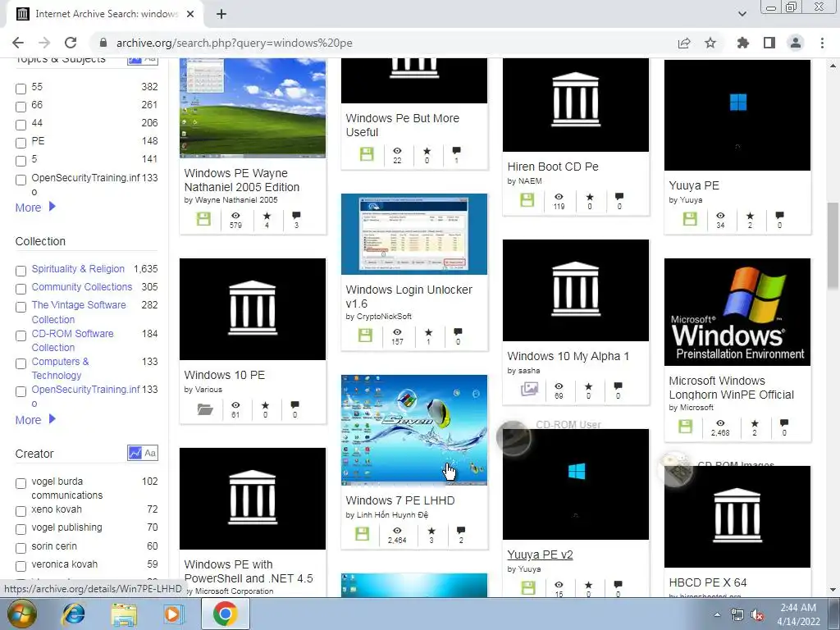Image resolution: width=840 pixels, height=630 pixels.
Task: Open the Computers & Technology collection link
Action: click(60, 368)
